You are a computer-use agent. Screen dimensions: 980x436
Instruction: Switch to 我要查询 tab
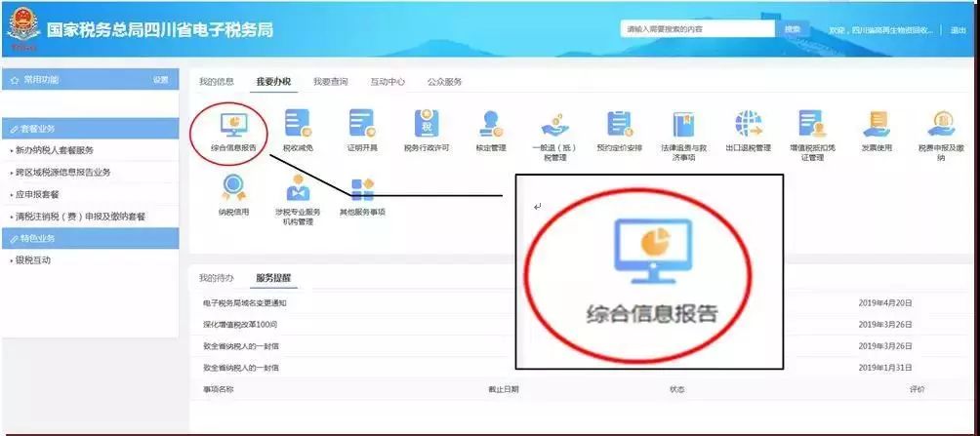[x=330, y=82]
